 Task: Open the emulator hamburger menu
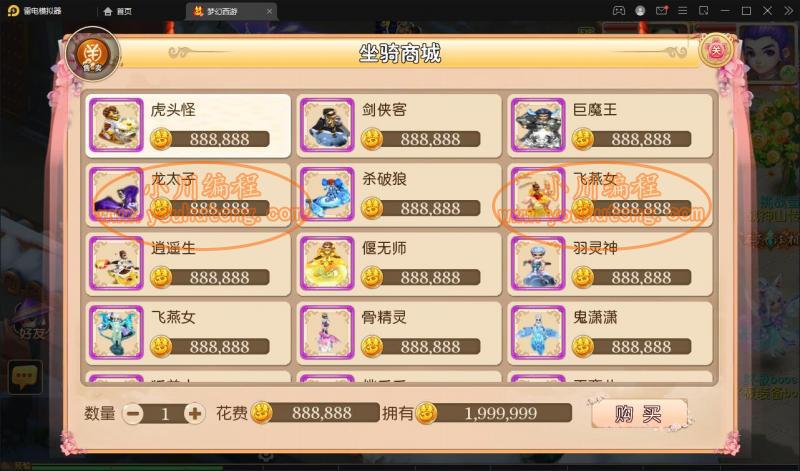point(683,11)
